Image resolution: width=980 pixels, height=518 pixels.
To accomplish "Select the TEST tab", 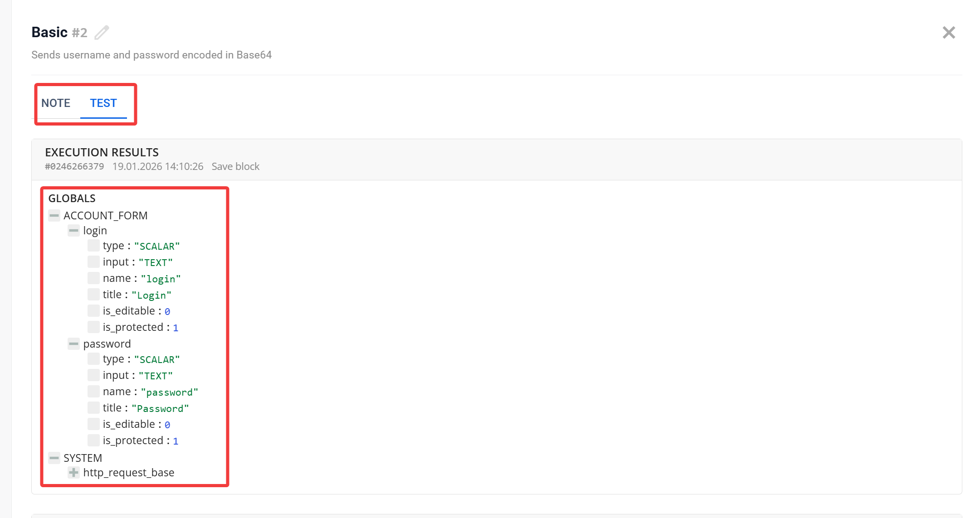I will point(103,103).
